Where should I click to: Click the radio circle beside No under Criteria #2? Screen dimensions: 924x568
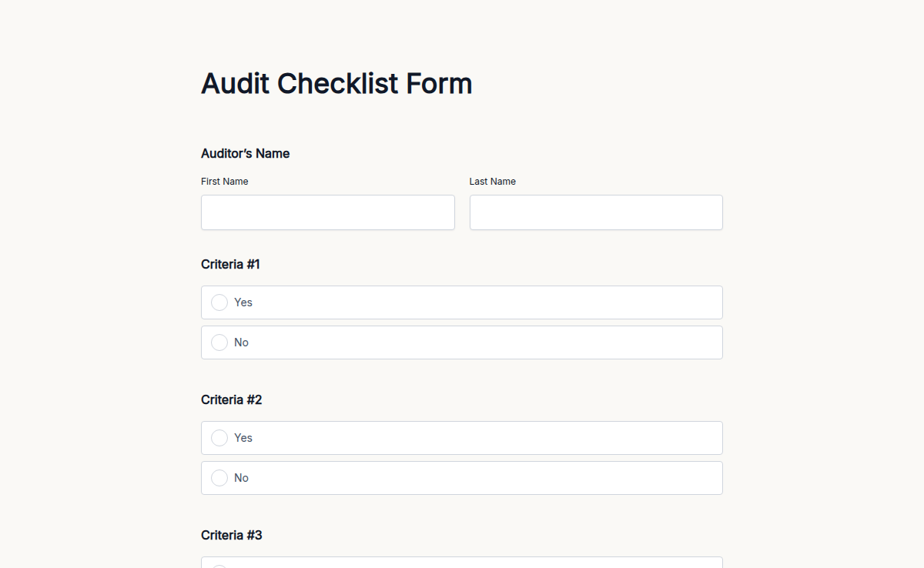pyautogui.click(x=219, y=478)
